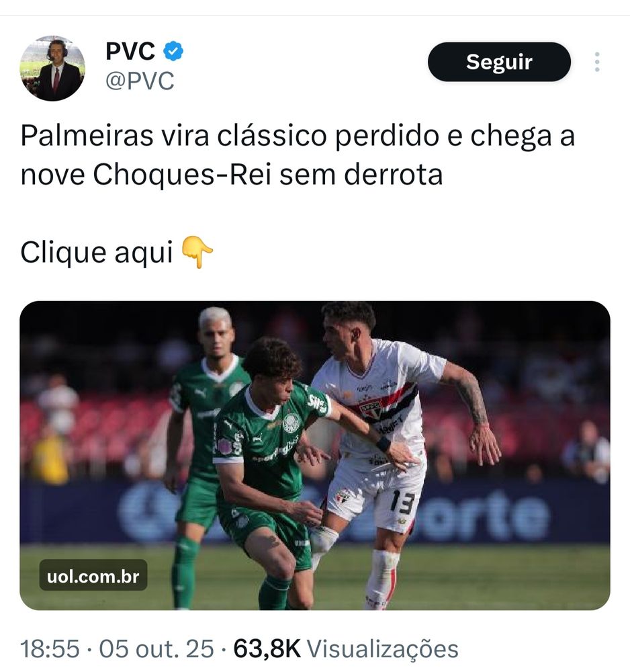Open the uol.com.br link card image
The height and width of the screenshot is (672, 630).
(315, 455)
